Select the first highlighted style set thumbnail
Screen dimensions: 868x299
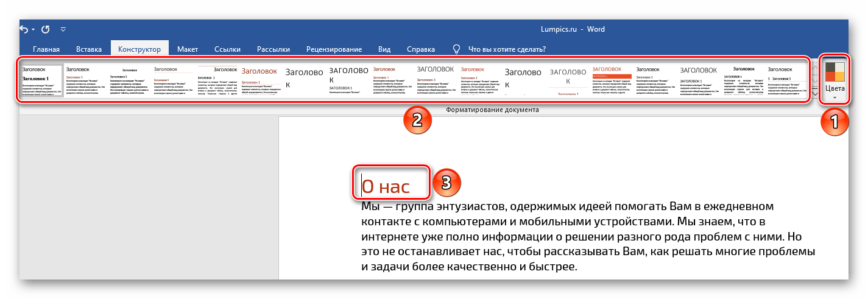[42, 80]
